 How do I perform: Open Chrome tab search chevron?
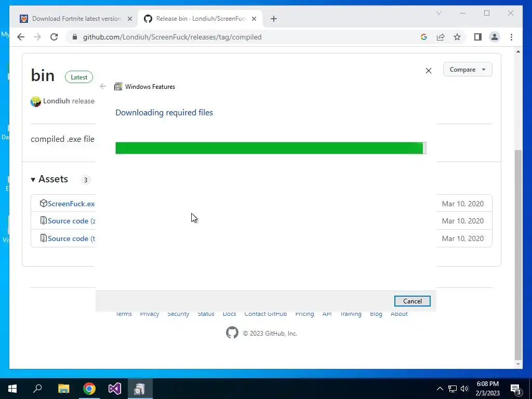tap(438, 13)
